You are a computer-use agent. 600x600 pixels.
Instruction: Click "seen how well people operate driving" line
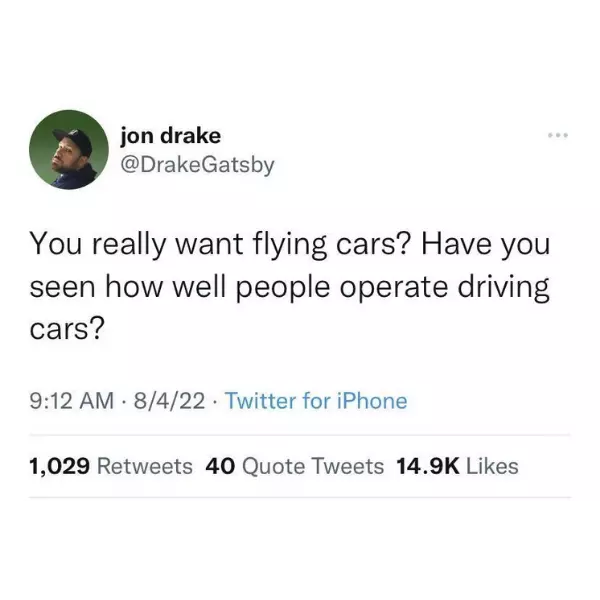290,288
